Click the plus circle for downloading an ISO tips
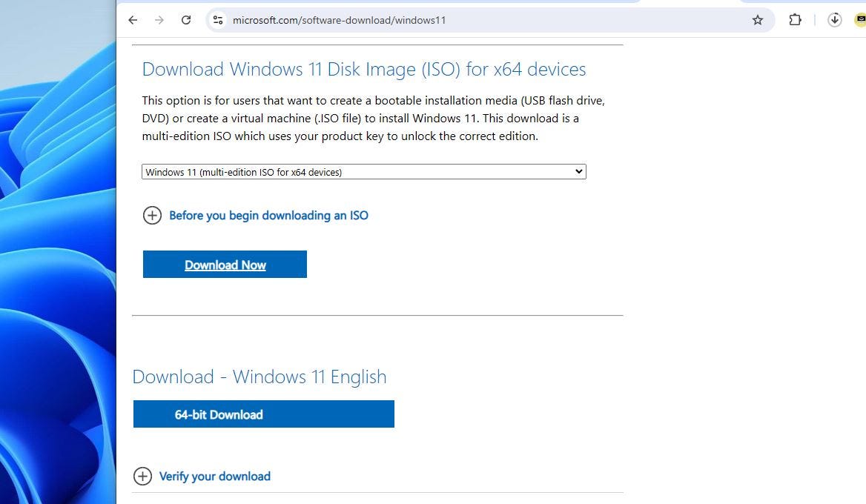Viewport: 866px width, 504px height. pos(152,215)
